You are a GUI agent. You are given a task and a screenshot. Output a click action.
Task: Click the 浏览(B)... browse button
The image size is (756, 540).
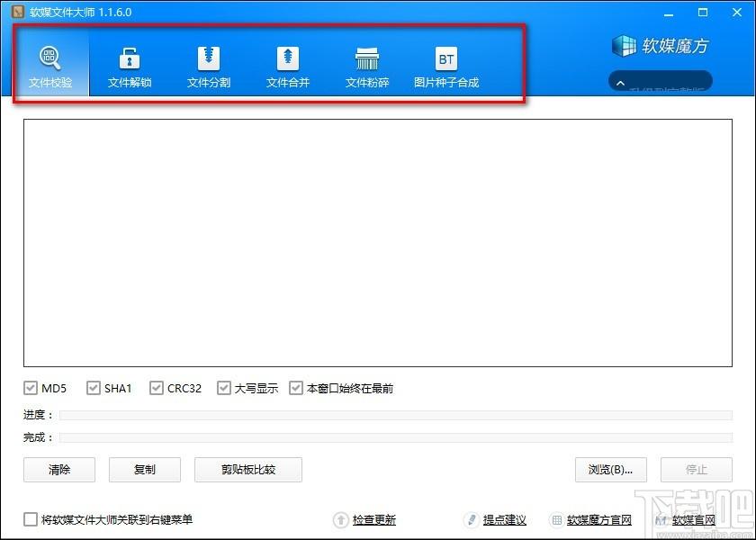(611, 470)
